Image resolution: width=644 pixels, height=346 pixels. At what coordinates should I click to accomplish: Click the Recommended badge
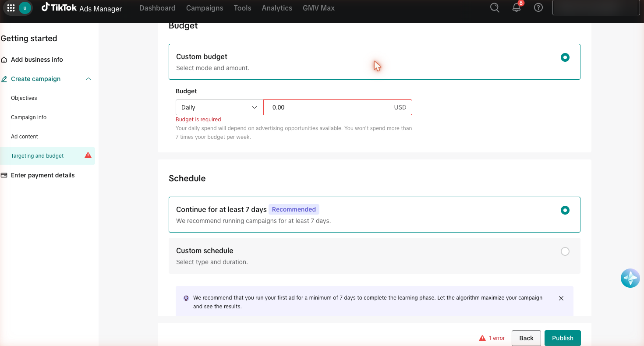tap(294, 209)
